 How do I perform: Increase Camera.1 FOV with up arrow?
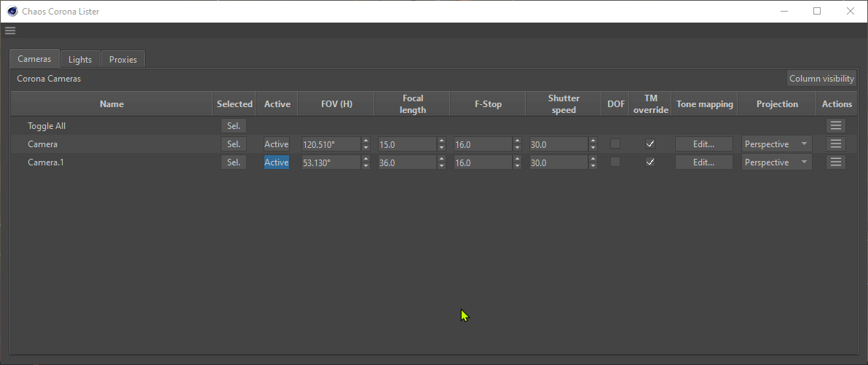pos(366,159)
